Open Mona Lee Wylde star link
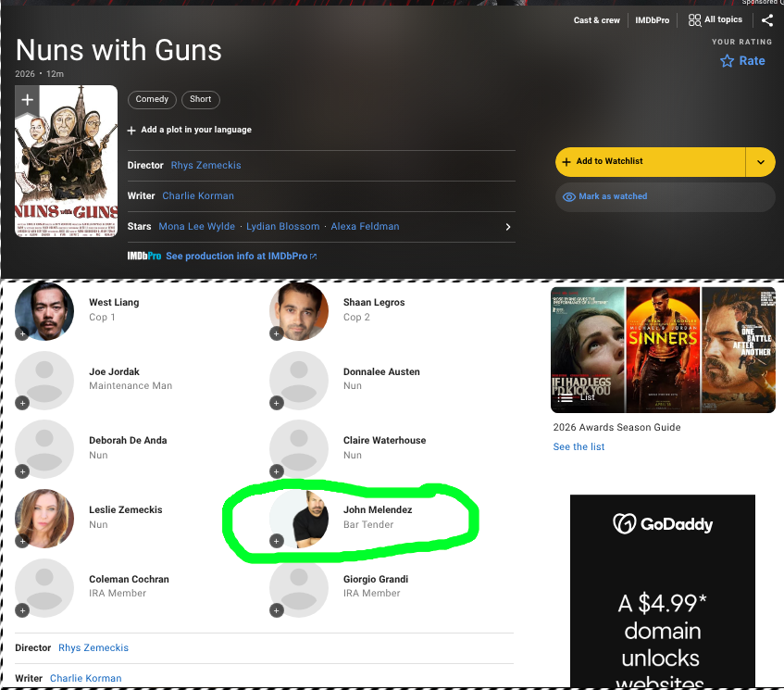Image resolution: width=784 pixels, height=690 pixels. click(x=197, y=227)
